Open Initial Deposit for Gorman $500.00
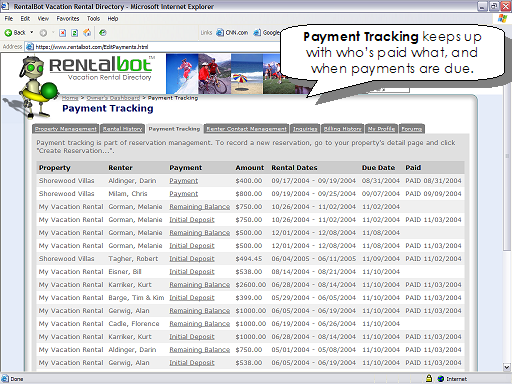 click(x=192, y=246)
